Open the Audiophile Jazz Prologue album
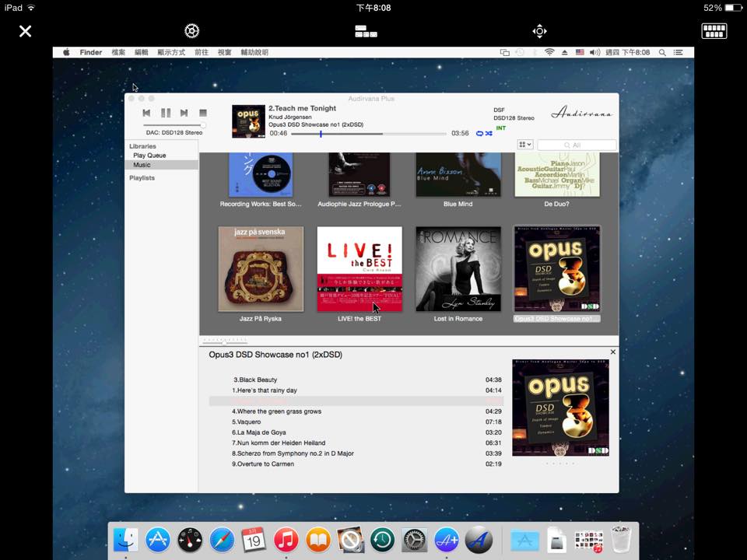The image size is (747, 560). (359, 175)
